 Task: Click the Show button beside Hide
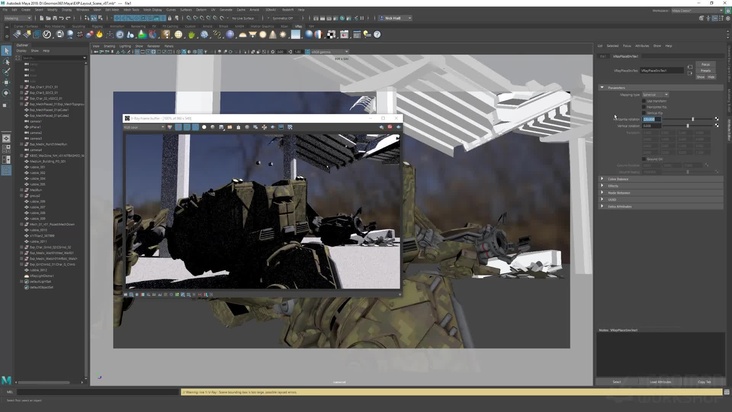click(701, 77)
